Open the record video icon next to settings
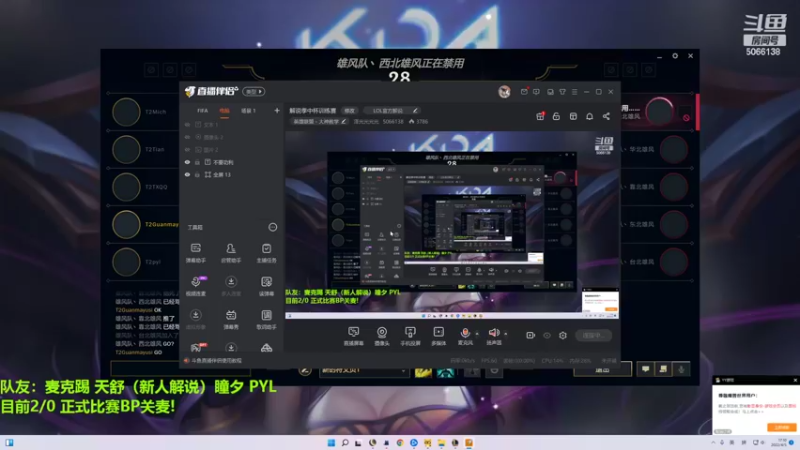800x450 pixels. (x=531, y=335)
